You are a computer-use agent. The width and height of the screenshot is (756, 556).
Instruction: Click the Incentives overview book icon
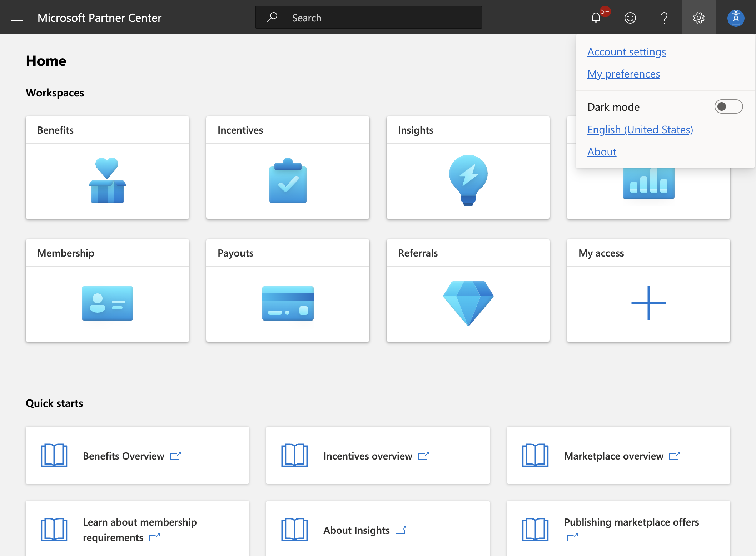coord(294,455)
